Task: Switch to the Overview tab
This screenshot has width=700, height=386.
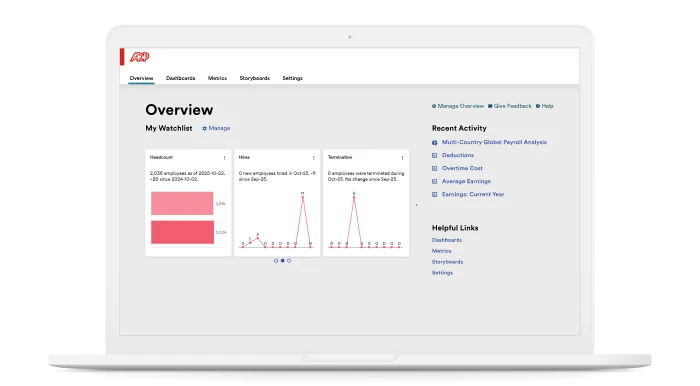Action: 141,78
